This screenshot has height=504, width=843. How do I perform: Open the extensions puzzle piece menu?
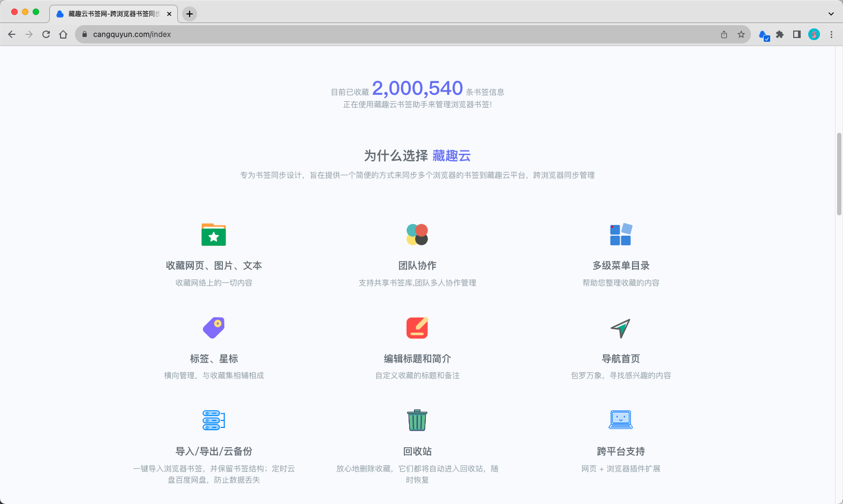tap(780, 34)
